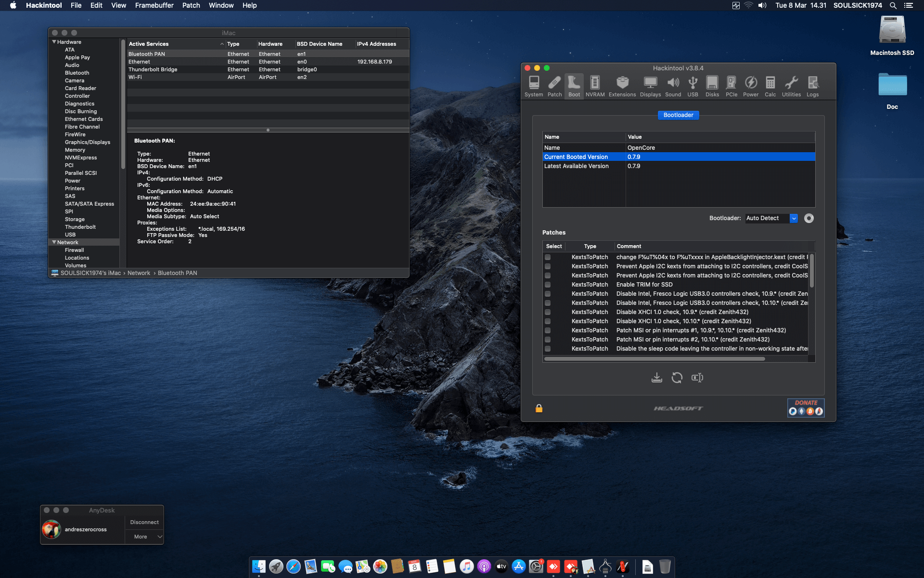
Task: Open the Window menu
Action: click(x=221, y=5)
